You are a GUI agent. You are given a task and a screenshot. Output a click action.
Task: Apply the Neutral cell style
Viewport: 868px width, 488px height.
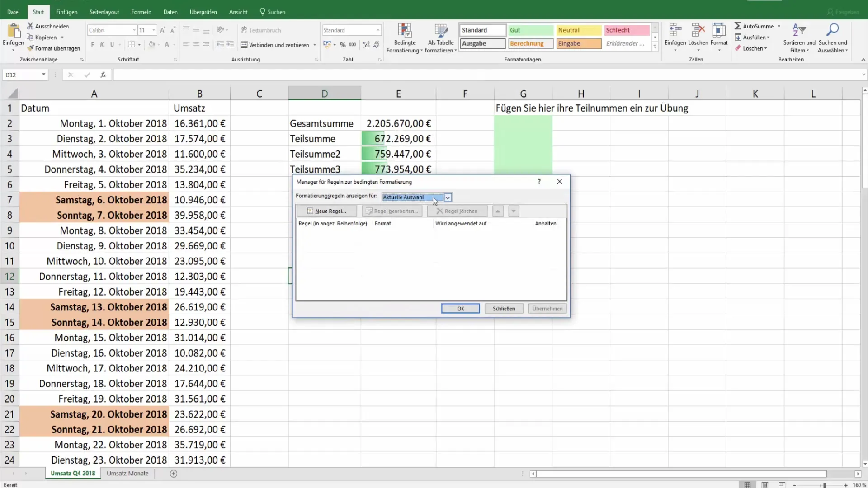tap(579, 30)
